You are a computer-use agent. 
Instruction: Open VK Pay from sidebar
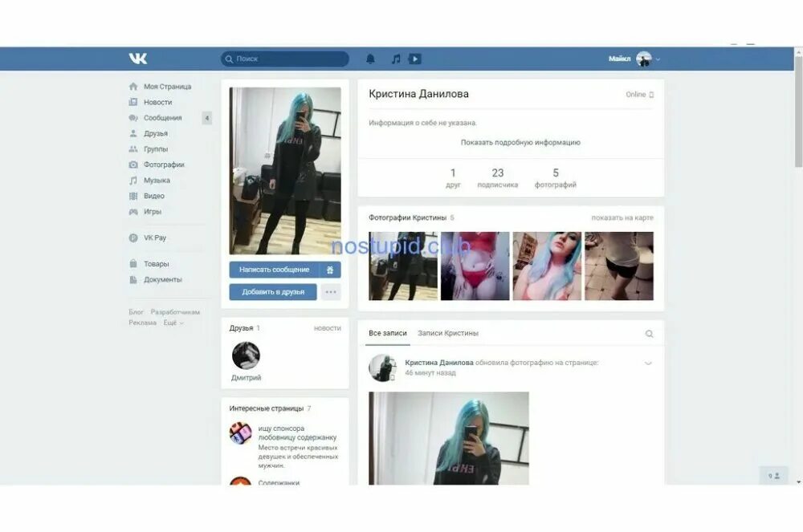pyautogui.click(x=154, y=238)
